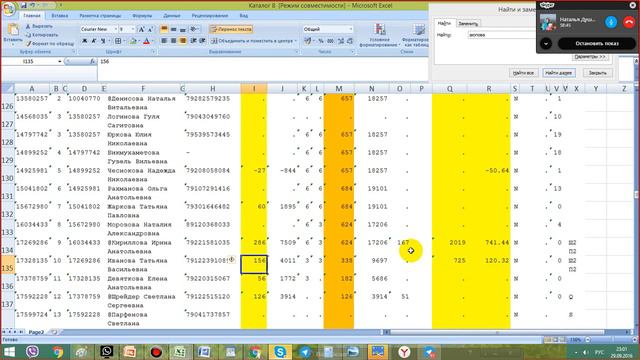Apply percent style format

321,41
